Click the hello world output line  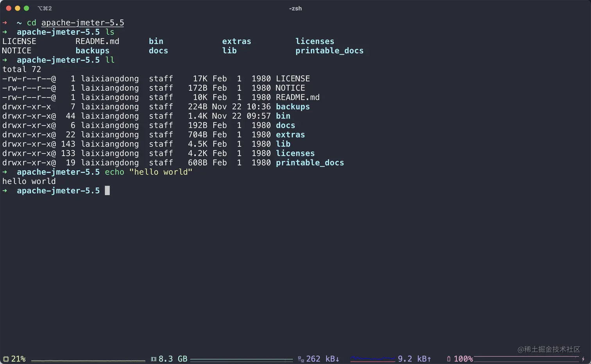[29, 181]
